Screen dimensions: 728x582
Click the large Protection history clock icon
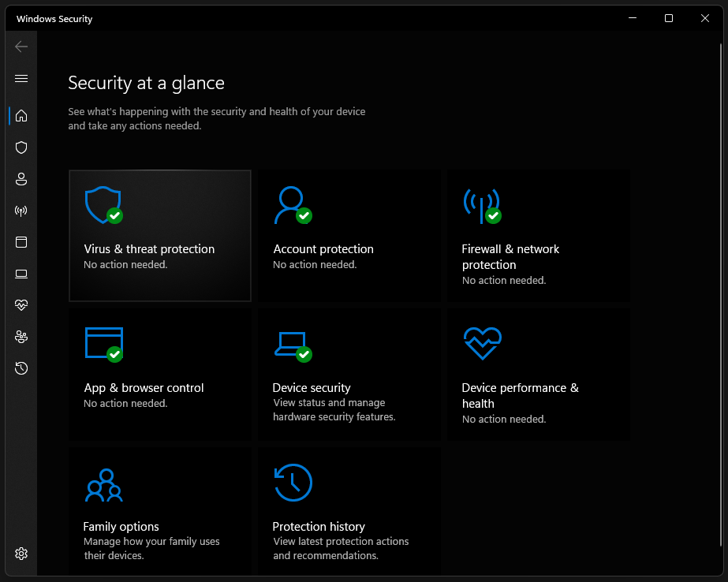pyautogui.click(x=293, y=483)
